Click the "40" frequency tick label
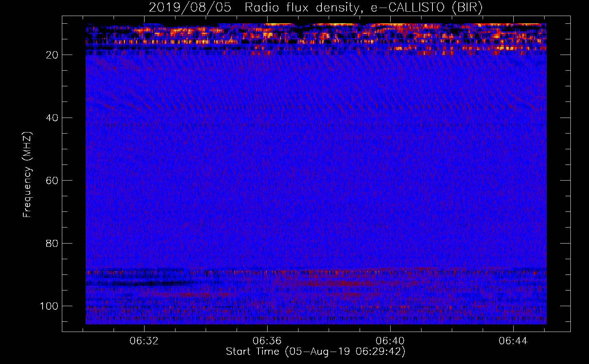Viewport: 589px width, 364px height. (52, 118)
